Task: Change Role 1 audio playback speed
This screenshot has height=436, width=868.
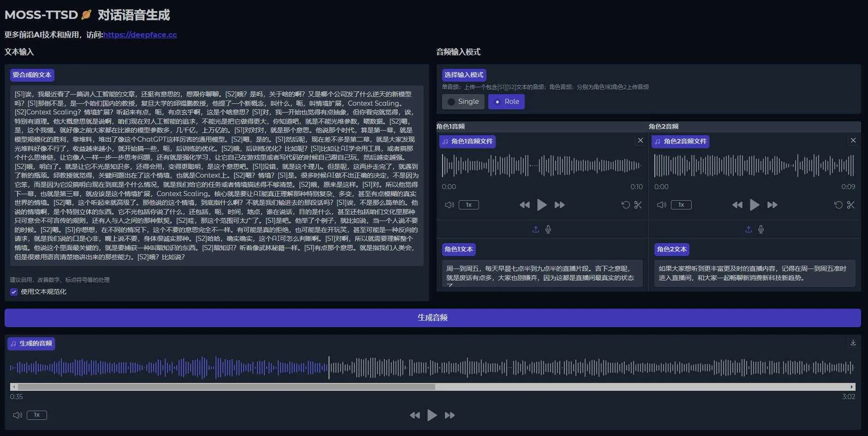Action: [468, 205]
